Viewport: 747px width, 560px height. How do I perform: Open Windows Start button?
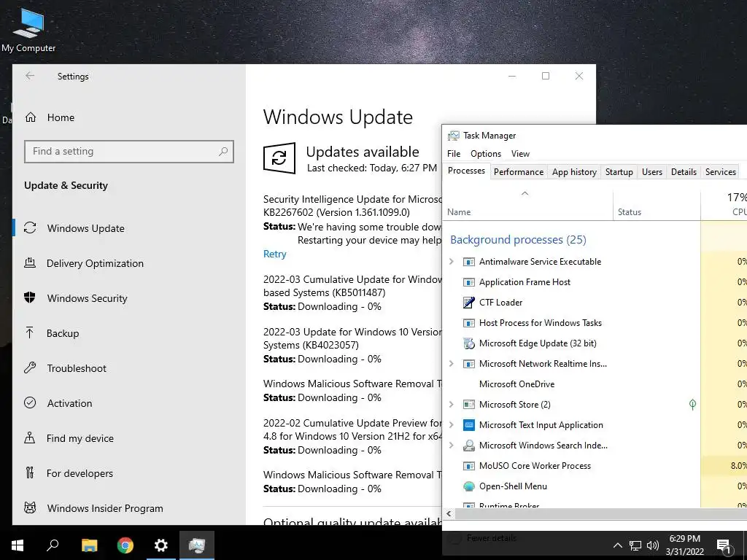[18, 545]
